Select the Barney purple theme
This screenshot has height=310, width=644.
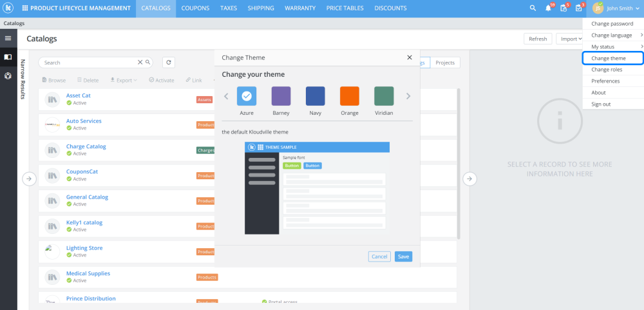[x=281, y=96]
